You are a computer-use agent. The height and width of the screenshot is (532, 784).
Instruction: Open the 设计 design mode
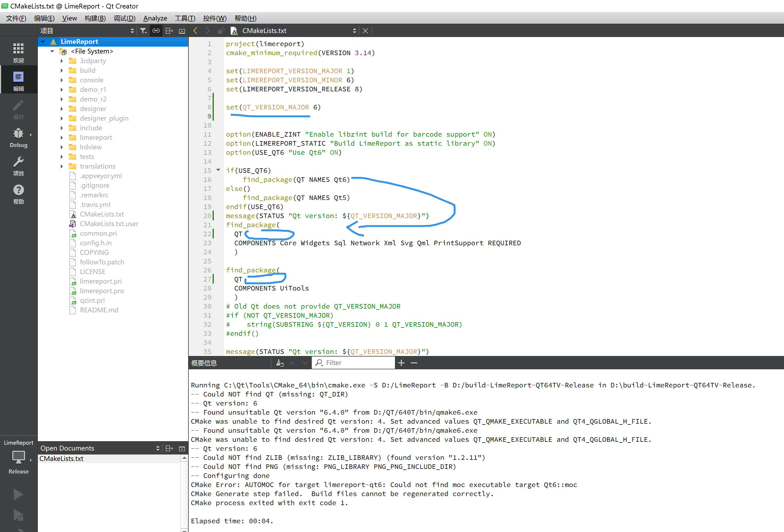coord(19,109)
